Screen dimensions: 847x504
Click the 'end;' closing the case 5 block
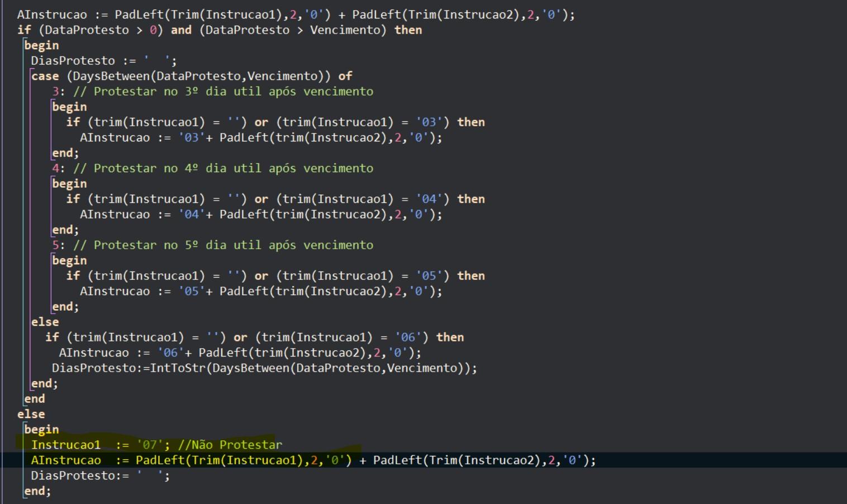click(65, 307)
